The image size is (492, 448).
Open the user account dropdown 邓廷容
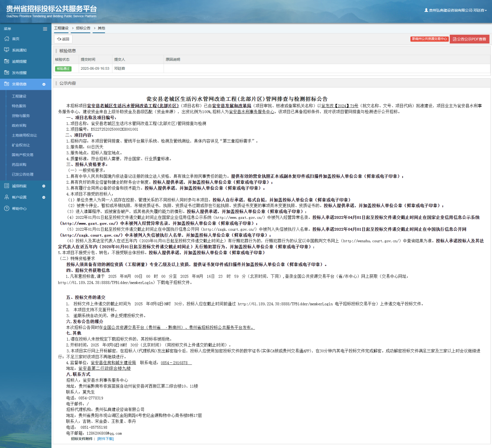coord(456,10)
